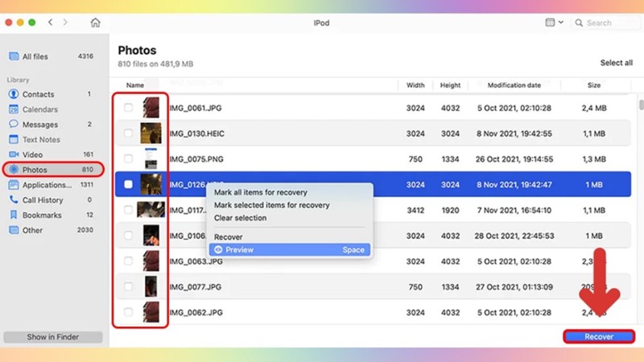The height and width of the screenshot is (362, 644).
Task: Go back with the left chevron arrow
Action: (x=50, y=23)
